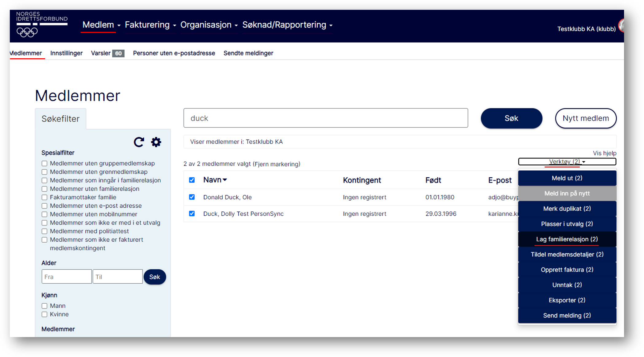644x357 pixels.
Task: Focus the member search field containing duck
Action: coord(326,118)
